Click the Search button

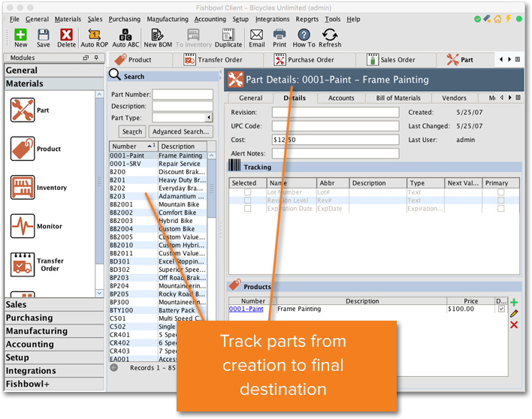132,131
